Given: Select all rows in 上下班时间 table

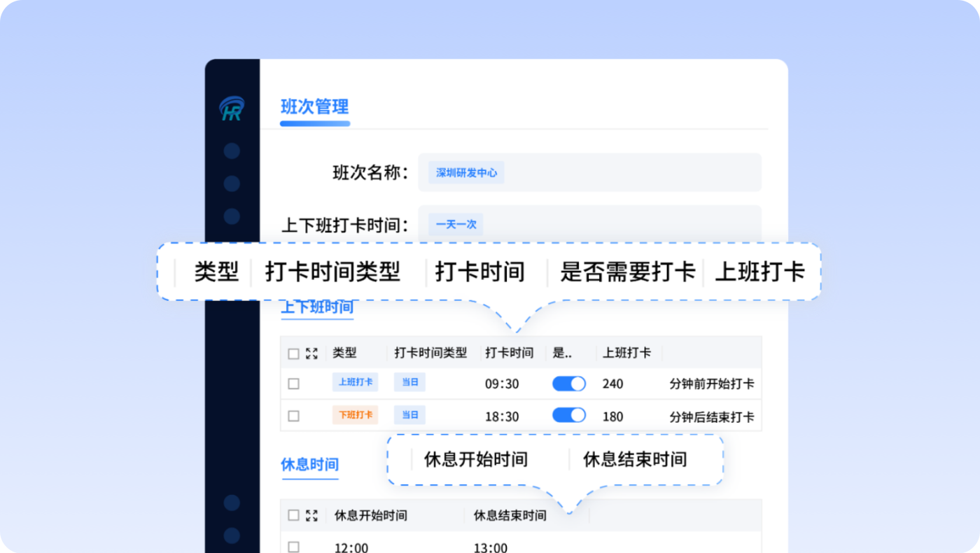Looking at the screenshot, I should (x=294, y=353).
